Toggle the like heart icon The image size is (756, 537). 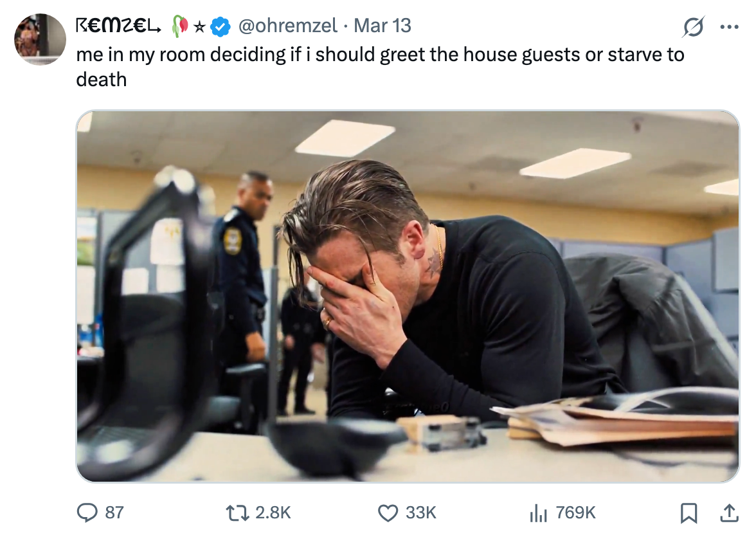coord(387,513)
